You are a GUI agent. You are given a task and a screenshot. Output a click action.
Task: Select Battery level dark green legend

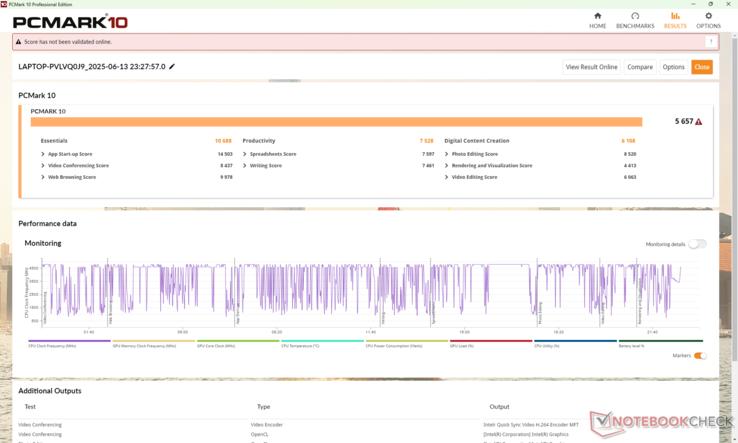tap(660, 343)
